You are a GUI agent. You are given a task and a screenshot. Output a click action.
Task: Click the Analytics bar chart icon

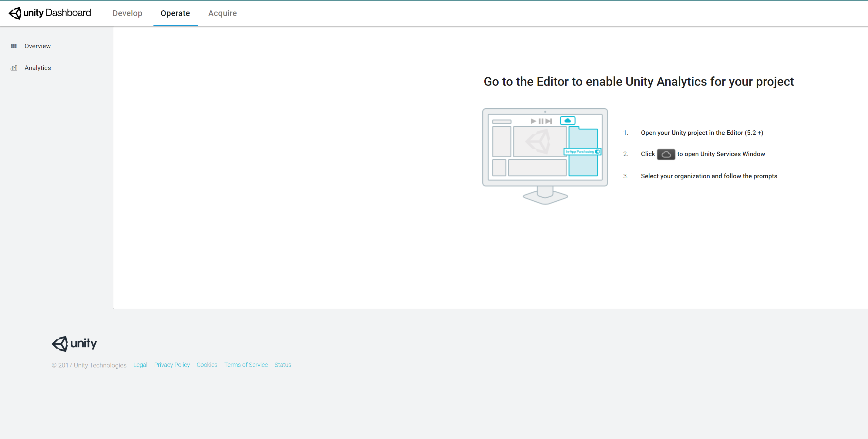coord(14,68)
